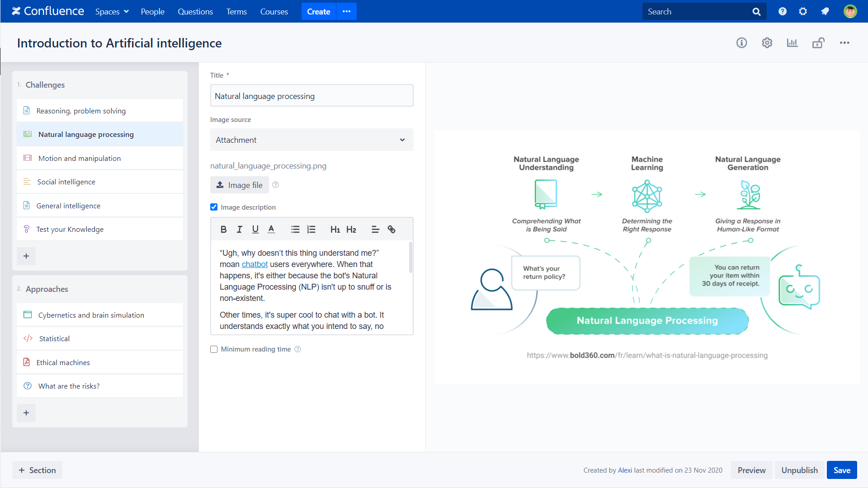
Task: Expand the Image source Attachment dropdown
Action: click(x=311, y=140)
